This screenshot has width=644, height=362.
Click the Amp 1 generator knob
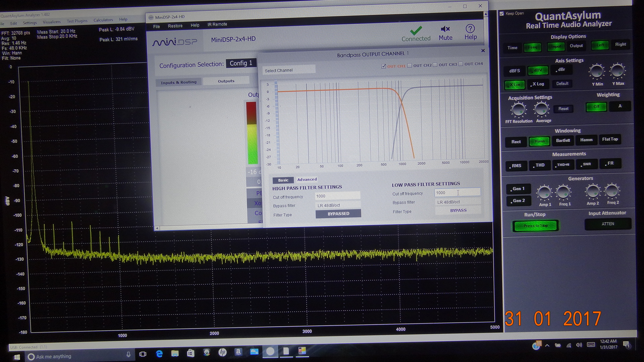544,193
